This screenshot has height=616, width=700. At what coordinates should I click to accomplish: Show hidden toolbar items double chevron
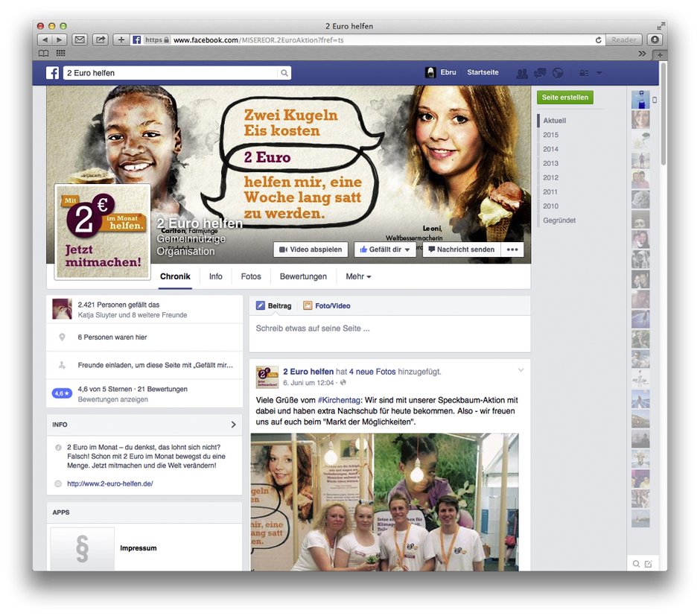[x=642, y=54]
